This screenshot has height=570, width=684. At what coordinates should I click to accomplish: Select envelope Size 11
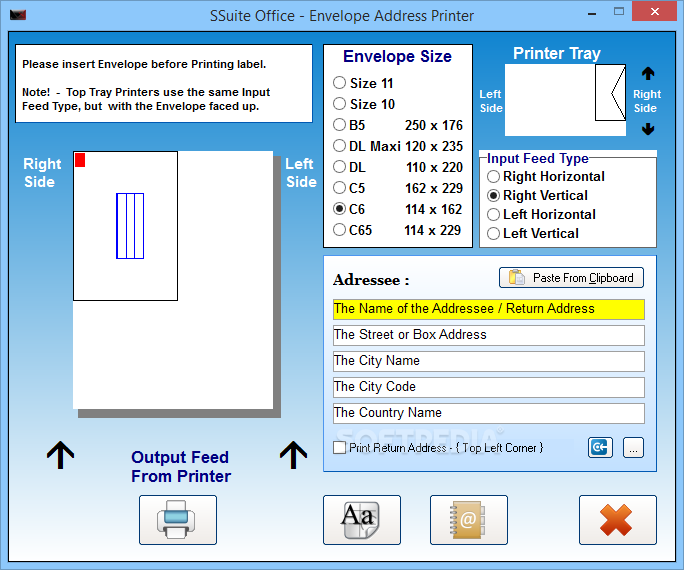point(363,83)
